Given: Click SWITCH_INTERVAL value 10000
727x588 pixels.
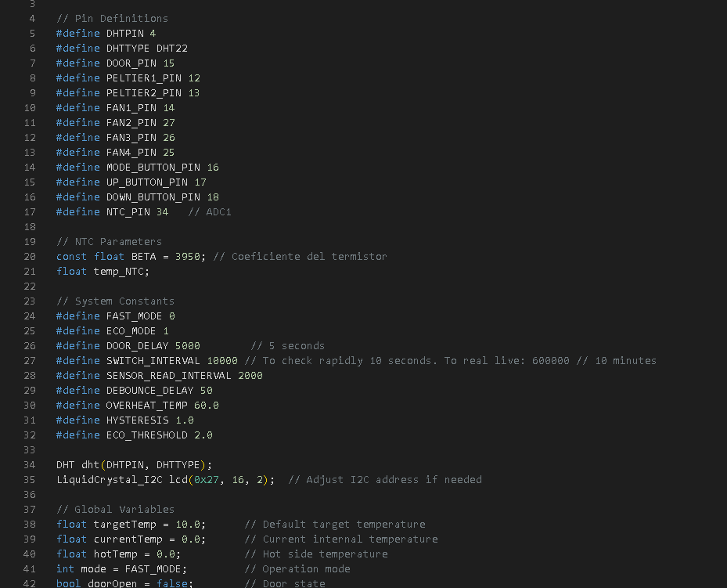Looking at the screenshot, I should point(222,360).
